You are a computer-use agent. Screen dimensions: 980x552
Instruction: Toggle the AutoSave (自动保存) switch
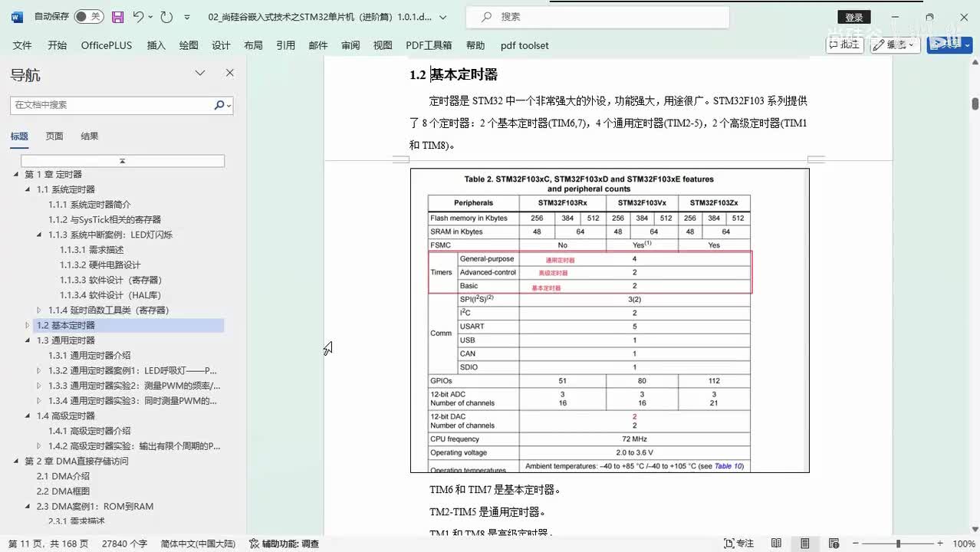[89, 16]
